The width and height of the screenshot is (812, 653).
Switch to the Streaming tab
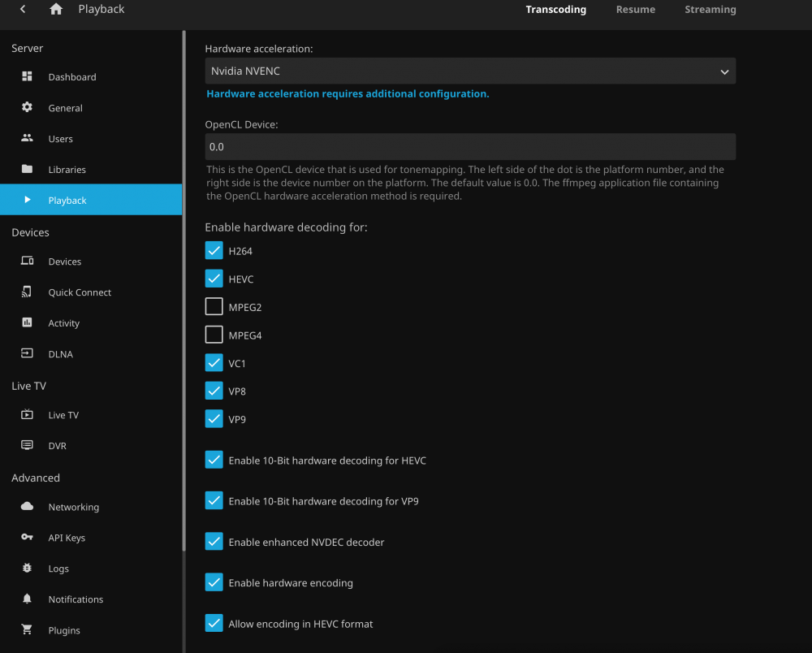710,9
